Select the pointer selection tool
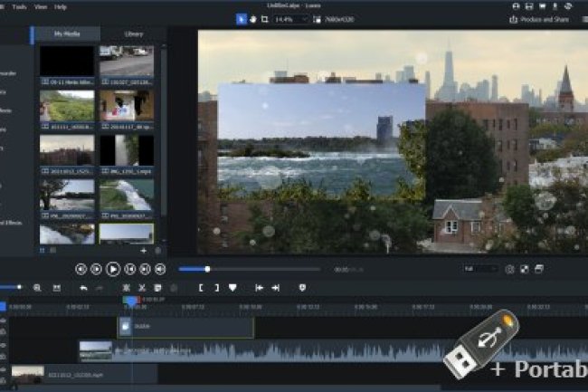Viewport: 588px width, 392px height. [242, 19]
